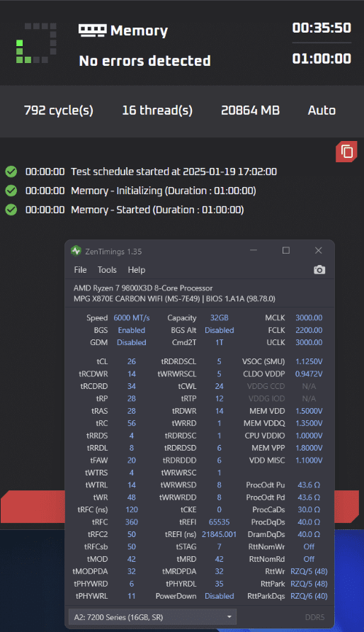Click green check next to Memory - Started
Image resolution: width=364 pixels, height=632 pixels.
(11, 210)
